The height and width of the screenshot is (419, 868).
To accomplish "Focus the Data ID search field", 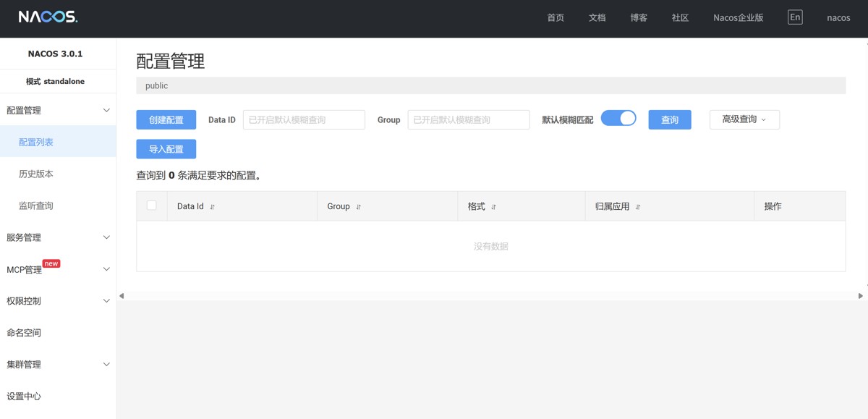I will click(x=304, y=120).
